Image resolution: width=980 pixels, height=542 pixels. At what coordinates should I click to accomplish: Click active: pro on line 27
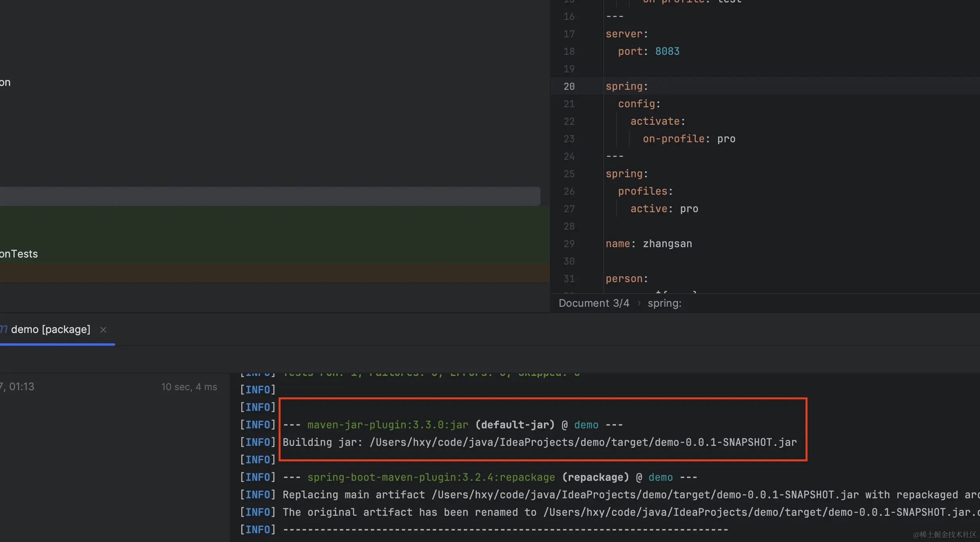pos(664,209)
